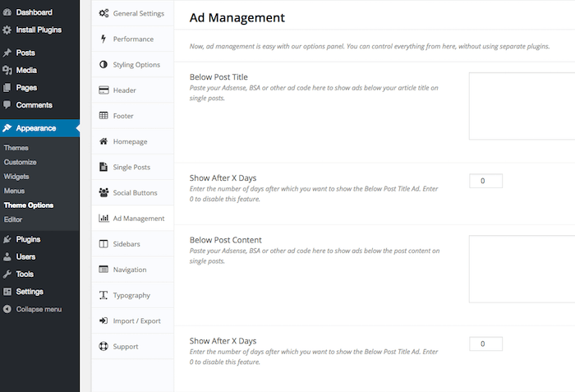Image resolution: width=575 pixels, height=392 pixels.
Task: Open the General Settings tab
Action: pos(133,13)
